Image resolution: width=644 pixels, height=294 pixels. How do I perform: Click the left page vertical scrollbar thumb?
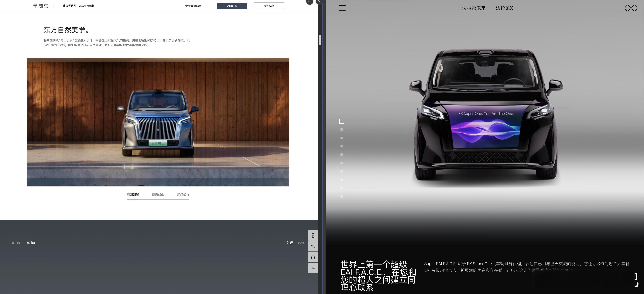pyautogui.click(x=320, y=40)
